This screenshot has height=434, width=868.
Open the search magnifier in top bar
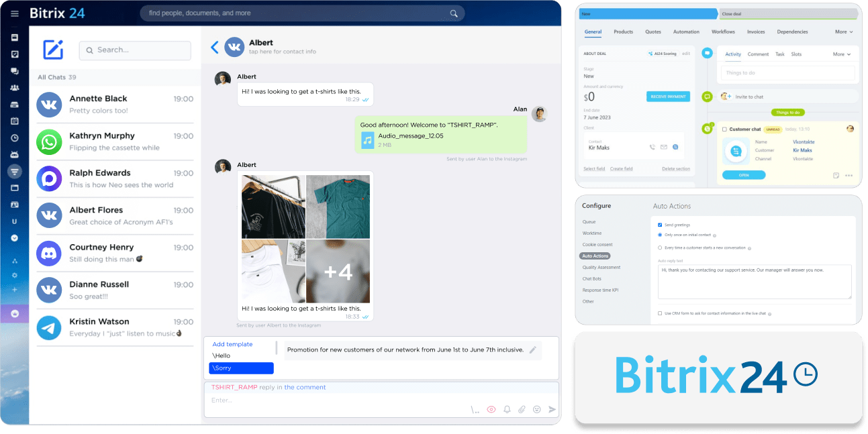click(x=453, y=13)
